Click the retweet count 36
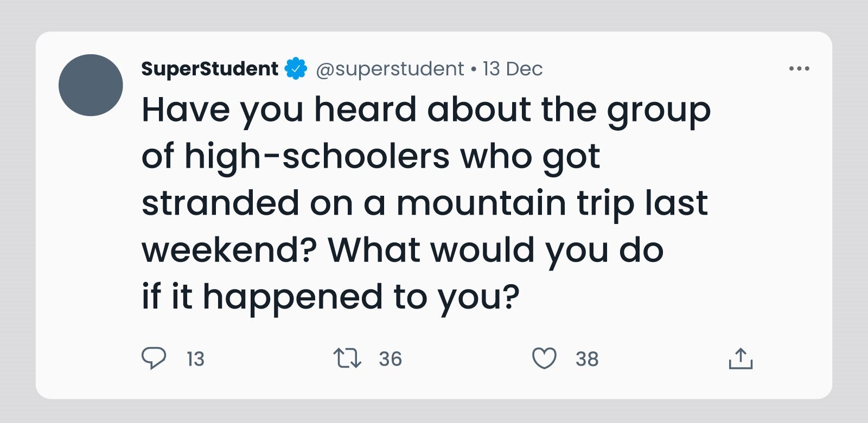This screenshot has height=423, width=868. [x=390, y=359]
